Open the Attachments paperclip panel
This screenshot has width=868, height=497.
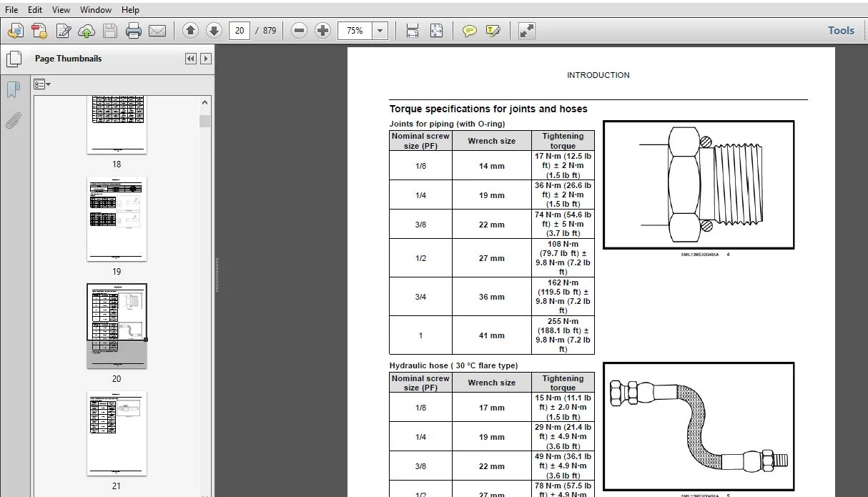coord(14,120)
